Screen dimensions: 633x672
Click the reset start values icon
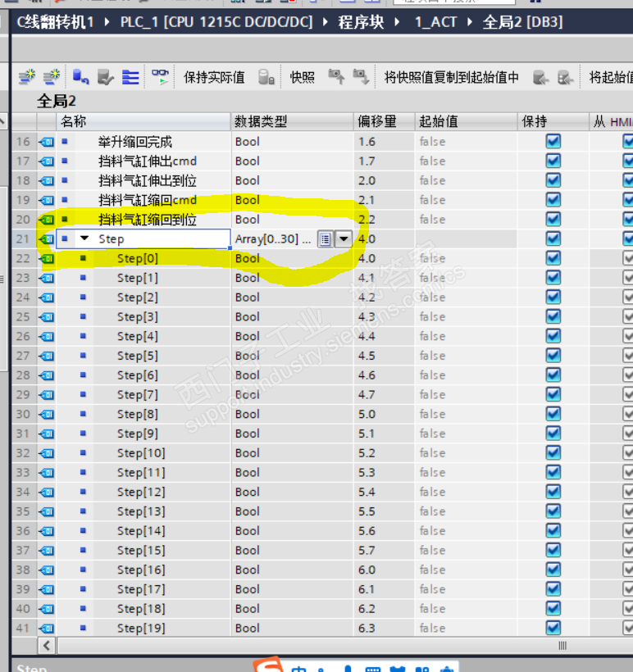pos(80,77)
